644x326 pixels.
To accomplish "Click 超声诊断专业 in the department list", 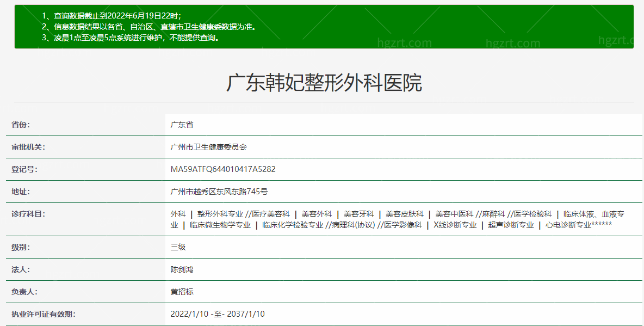I will 511,225.
